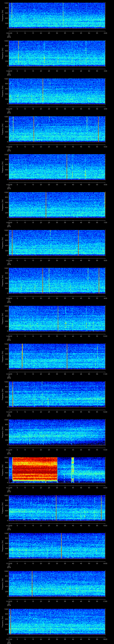
Task: Click the yellow burst near 40 seconds in the 6:13:00 panel
Action: pyautogui.click(x=73, y=470)
